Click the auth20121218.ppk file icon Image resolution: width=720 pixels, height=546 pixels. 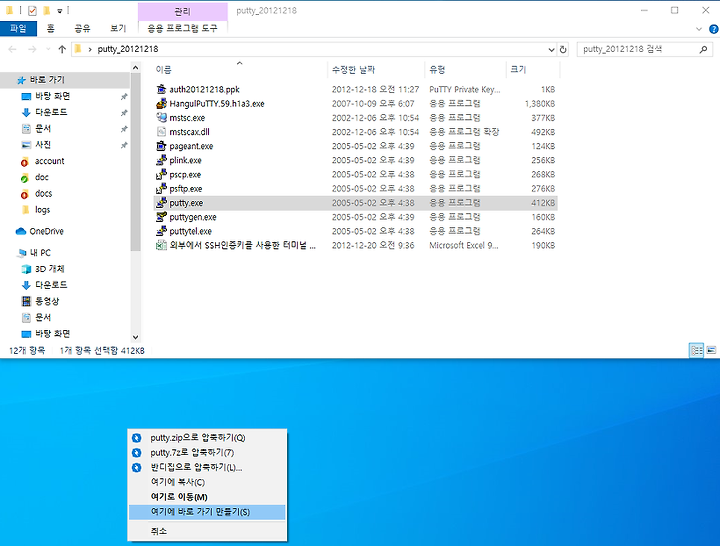[x=161, y=89]
